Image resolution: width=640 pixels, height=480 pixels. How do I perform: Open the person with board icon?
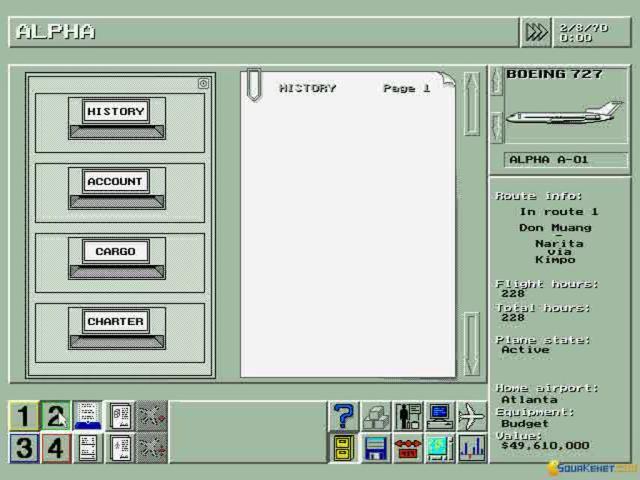point(407,416)
